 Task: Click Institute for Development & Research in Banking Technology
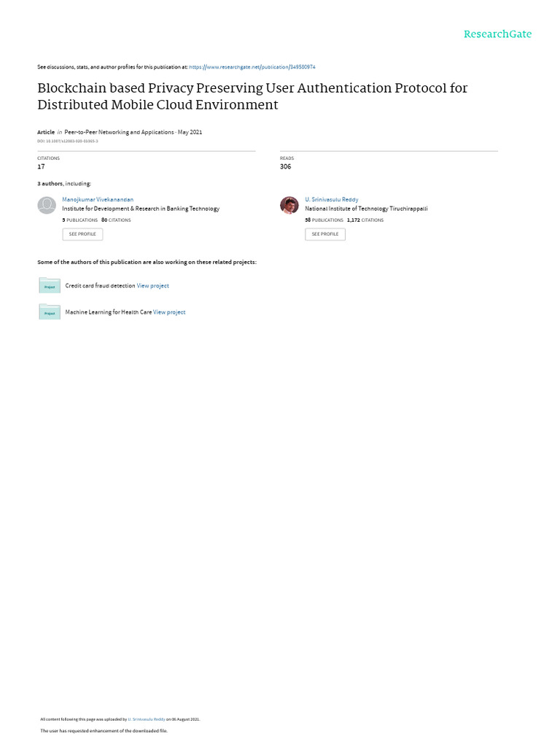pos(141,209)
